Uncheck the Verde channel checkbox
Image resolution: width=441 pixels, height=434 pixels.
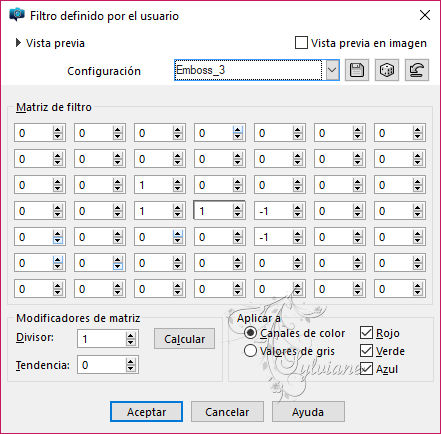[366, 351]
